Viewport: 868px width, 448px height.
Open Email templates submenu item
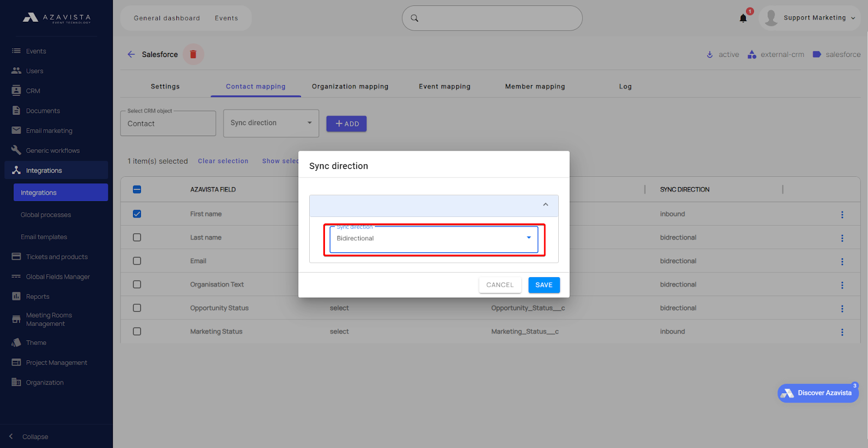[44, 237]
